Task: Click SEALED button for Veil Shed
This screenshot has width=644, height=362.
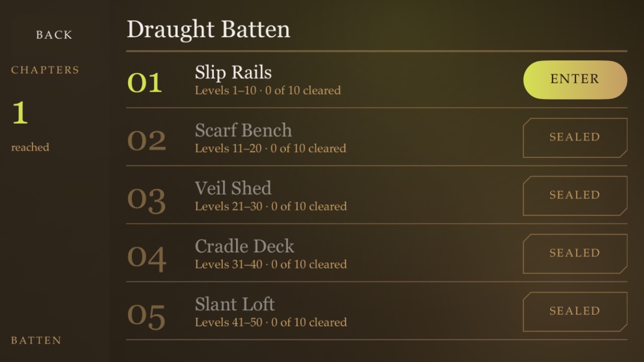Action: [x=575, y=195]
